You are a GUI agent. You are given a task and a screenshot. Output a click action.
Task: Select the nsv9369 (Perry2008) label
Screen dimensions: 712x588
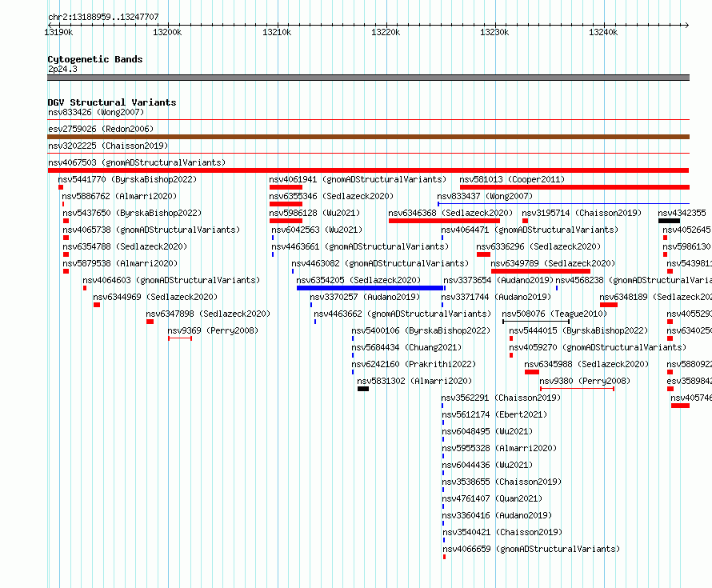213,330
